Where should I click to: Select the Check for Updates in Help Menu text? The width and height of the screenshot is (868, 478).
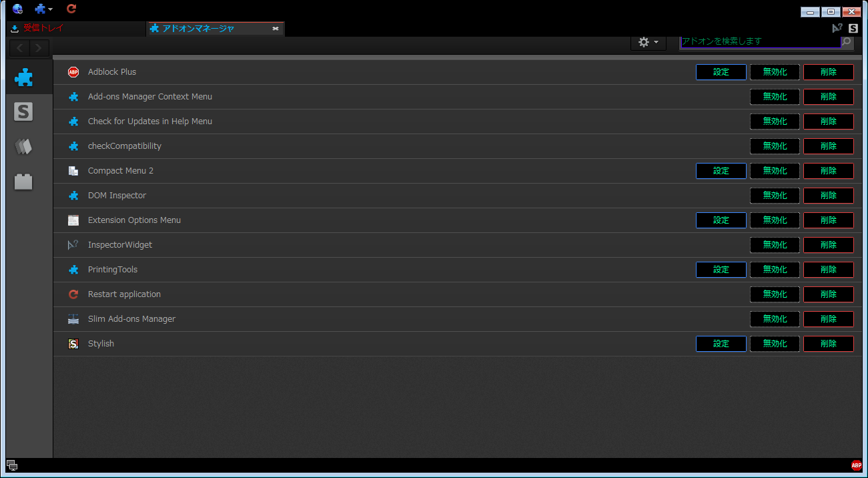150,122
